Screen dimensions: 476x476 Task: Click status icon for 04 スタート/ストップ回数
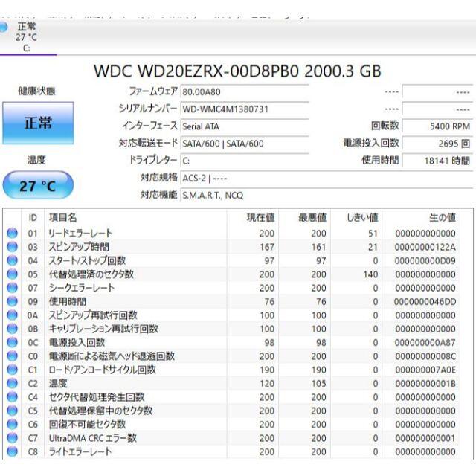[13, 260]
